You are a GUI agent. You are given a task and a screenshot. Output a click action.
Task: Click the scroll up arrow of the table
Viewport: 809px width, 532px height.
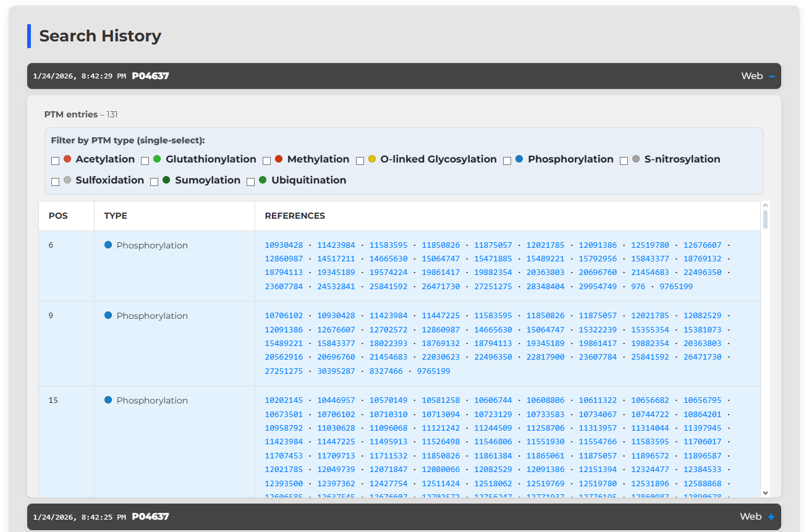(765, 206)
